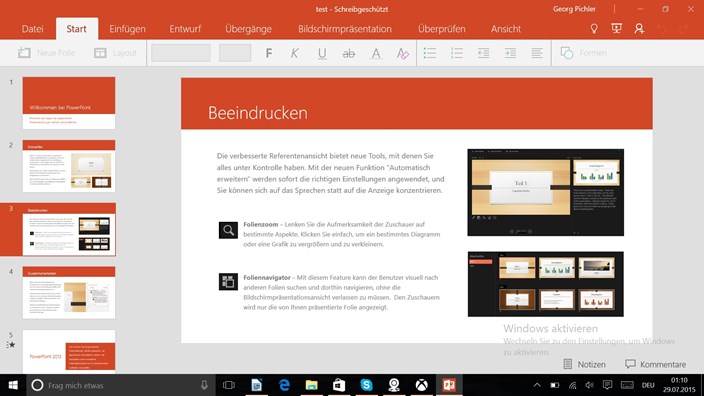Toggle underline formatting (U)
Viewport: 704px width, 396px height.
coord(322,53)
